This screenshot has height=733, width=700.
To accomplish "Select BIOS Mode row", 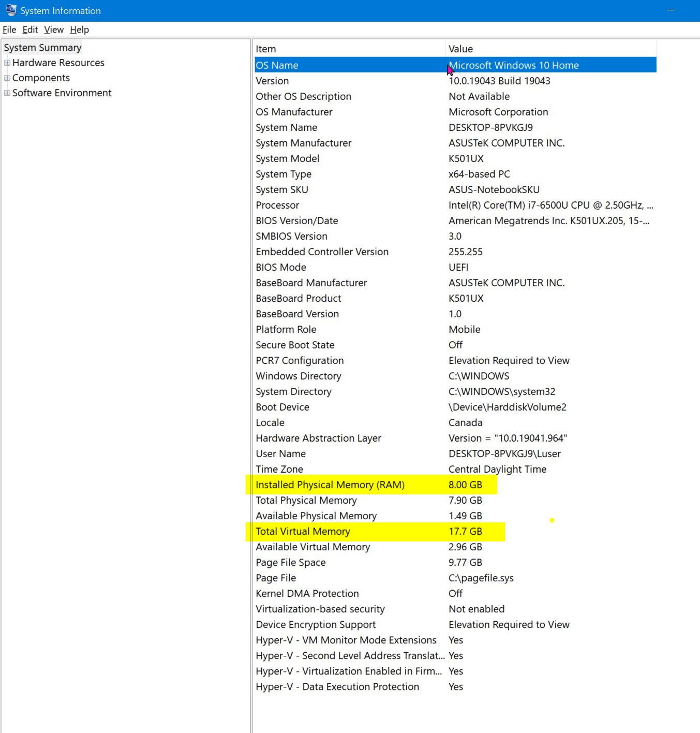I will click(x=455, y=267).
